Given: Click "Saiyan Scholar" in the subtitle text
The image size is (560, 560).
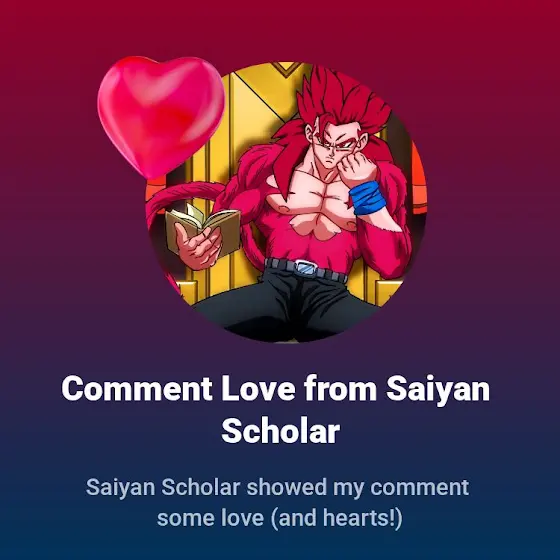Looking at the screenshot, I should click(x=162, y=488).
